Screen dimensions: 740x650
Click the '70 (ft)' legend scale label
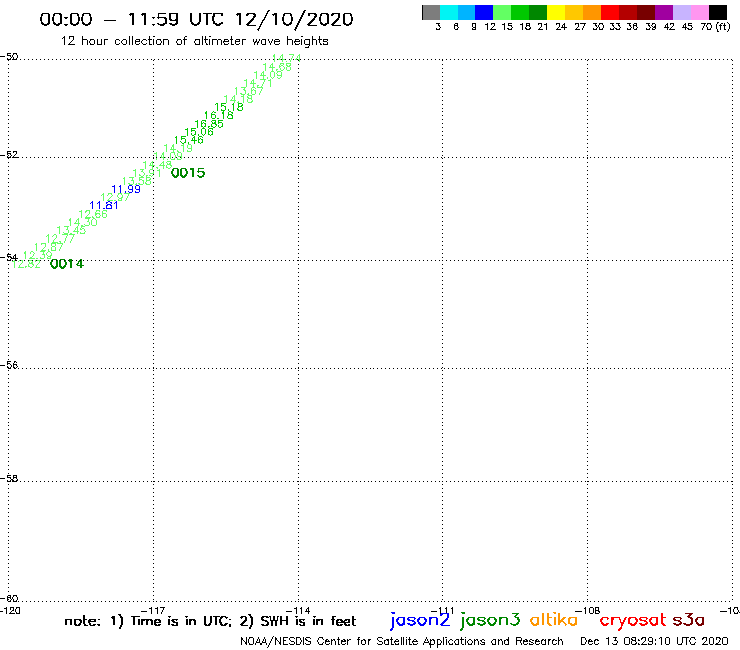point(715,27)
